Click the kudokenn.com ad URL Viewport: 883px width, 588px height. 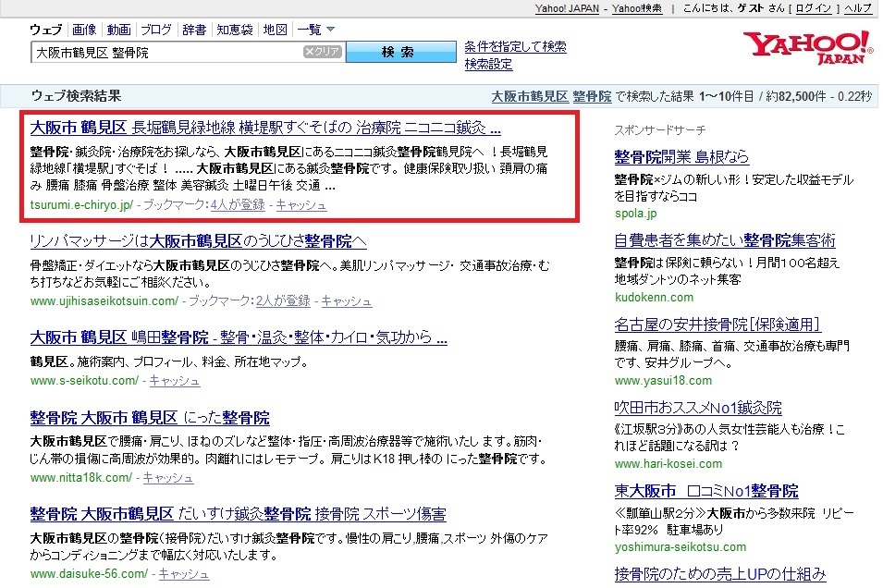click(655, 298)
